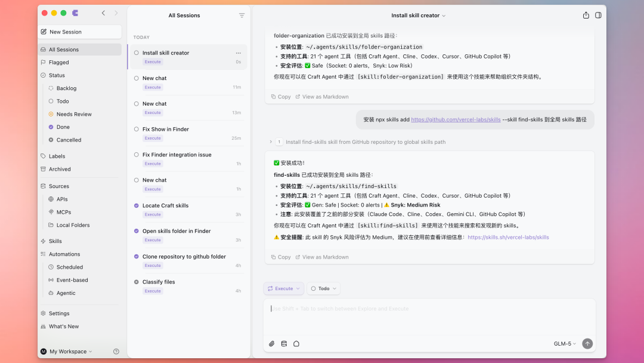This screenshot has height=363, width=644.
Task: Open Open skills folder in Finder session
Action: click(x=188, y=235)
